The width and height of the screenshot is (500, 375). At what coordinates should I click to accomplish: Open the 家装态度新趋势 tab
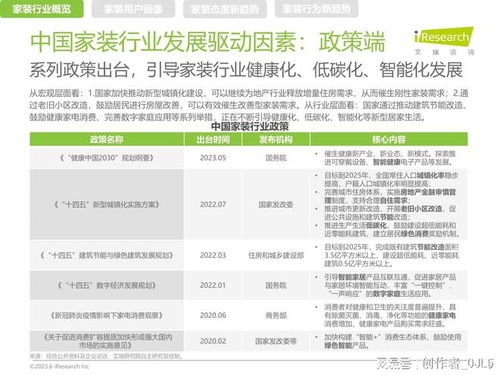tap(225, 9)
